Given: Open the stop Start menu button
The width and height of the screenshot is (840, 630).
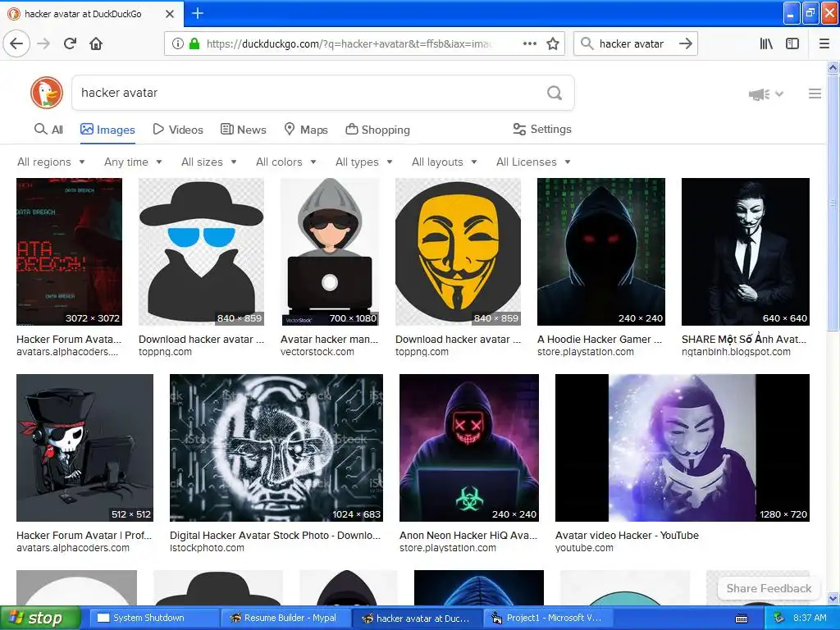Looking at the screenshot, I should pos(40,619).
